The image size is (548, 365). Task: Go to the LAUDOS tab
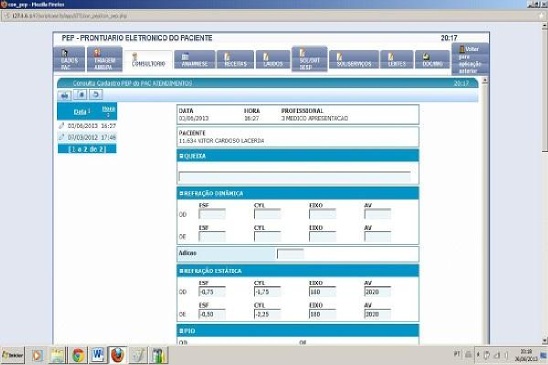tap(273, 60)
